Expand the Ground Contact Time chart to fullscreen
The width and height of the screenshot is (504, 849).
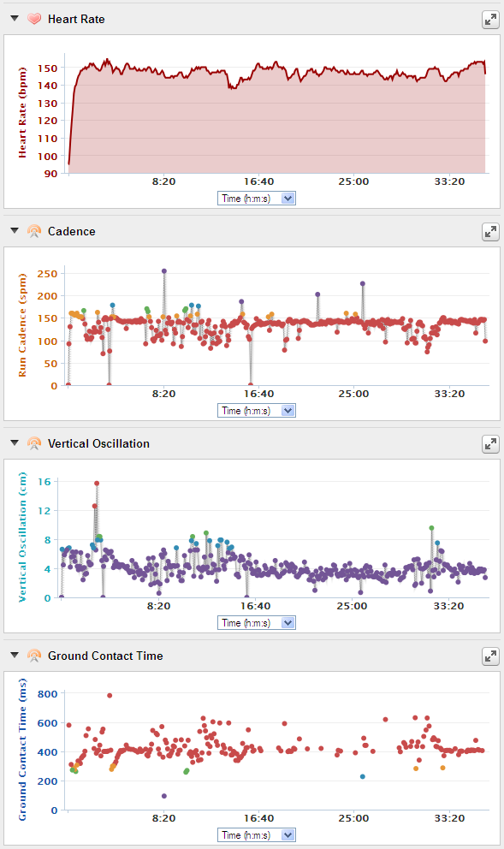pyautogui.click(x=490, y=656)
